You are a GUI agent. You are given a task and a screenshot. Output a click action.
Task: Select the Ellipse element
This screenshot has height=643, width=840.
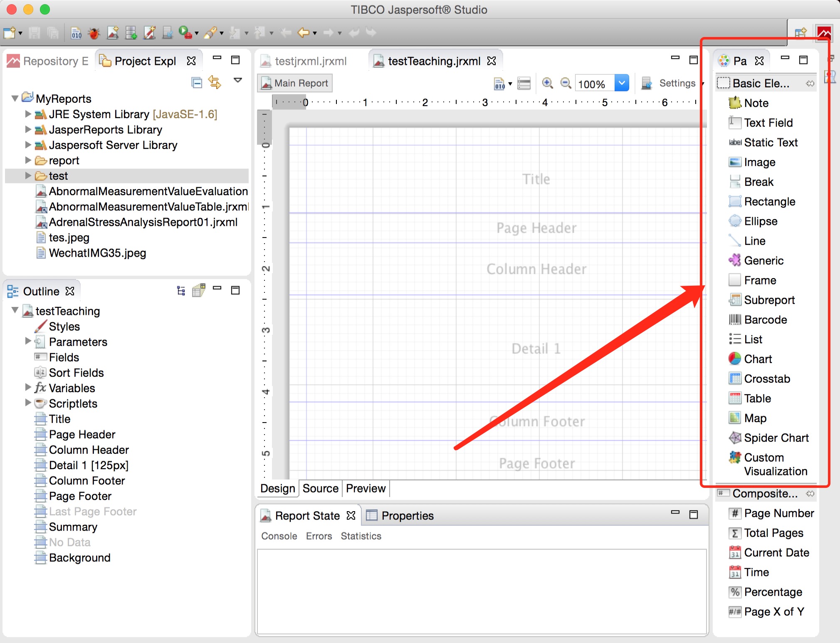click(753, 221)
